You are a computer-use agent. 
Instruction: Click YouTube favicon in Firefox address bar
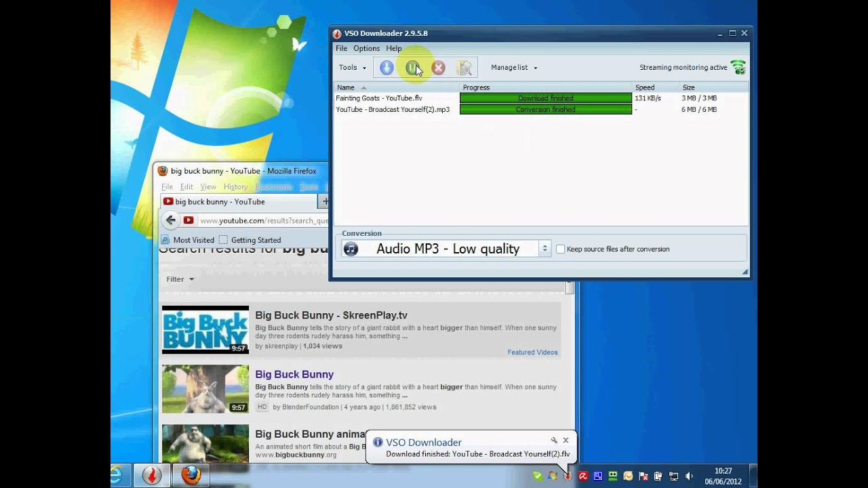[189, 220]
